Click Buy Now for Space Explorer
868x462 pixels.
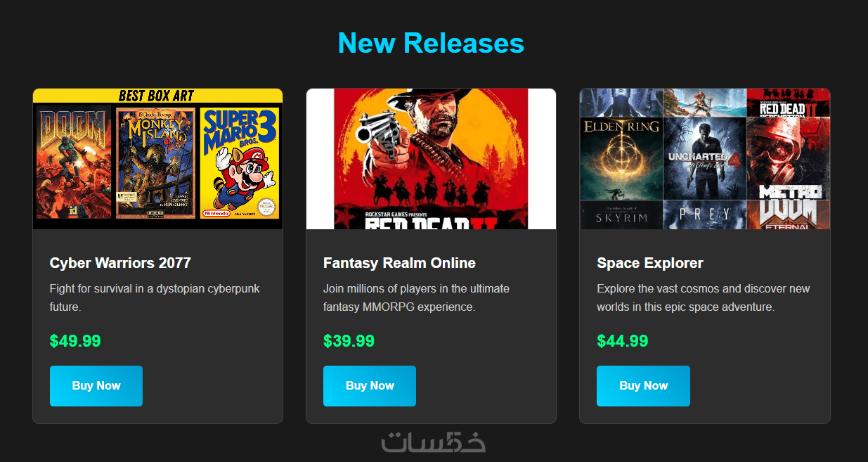643,385
